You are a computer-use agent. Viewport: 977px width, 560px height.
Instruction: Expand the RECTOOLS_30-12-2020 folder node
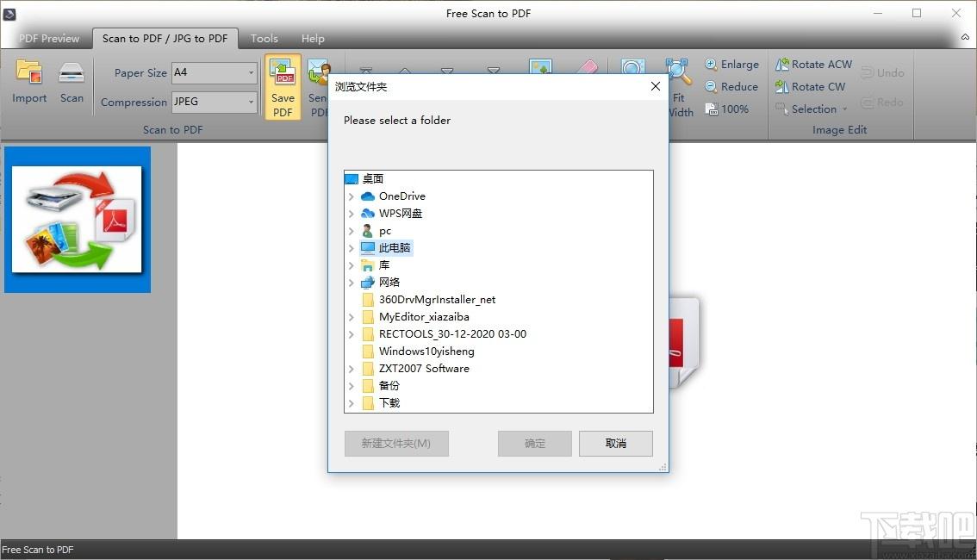[351, 334]
